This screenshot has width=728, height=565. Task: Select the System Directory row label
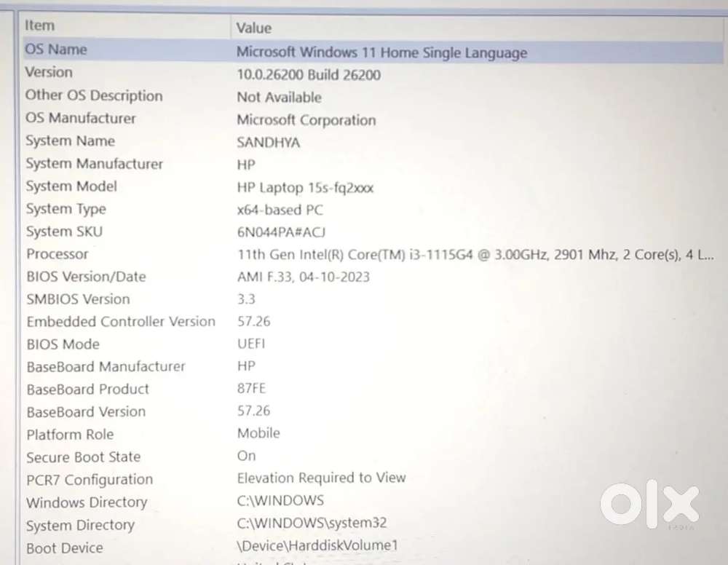pos(80,525)
